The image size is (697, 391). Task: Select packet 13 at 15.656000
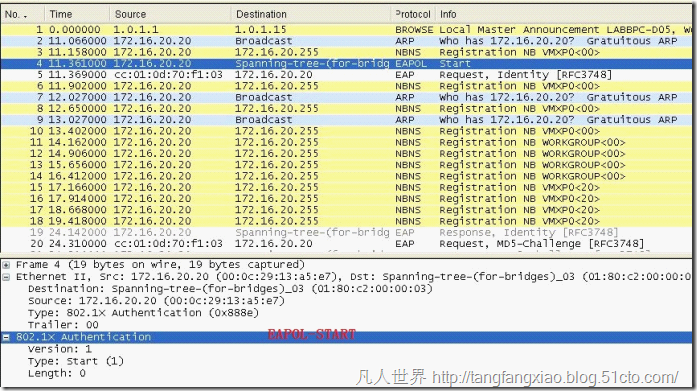(x=346, y=165)
